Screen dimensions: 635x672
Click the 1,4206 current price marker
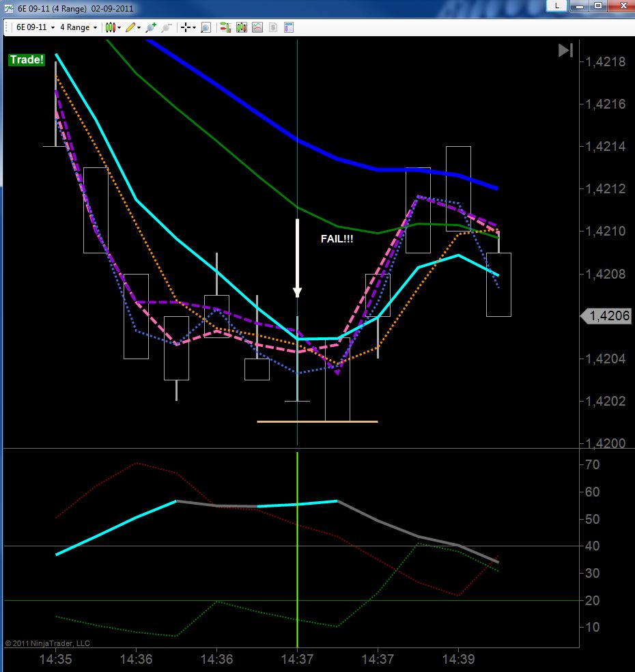tap(606, 316)
